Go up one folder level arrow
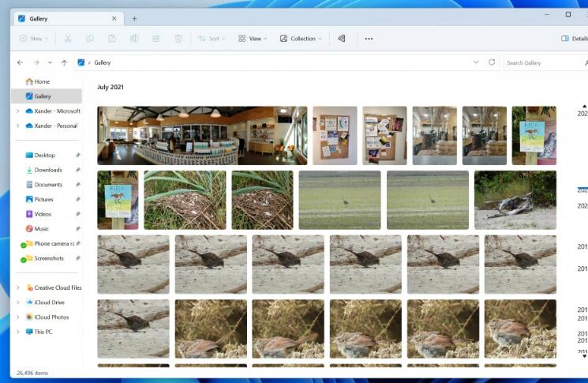The image size is (588, 383). (x=64, y=62)
